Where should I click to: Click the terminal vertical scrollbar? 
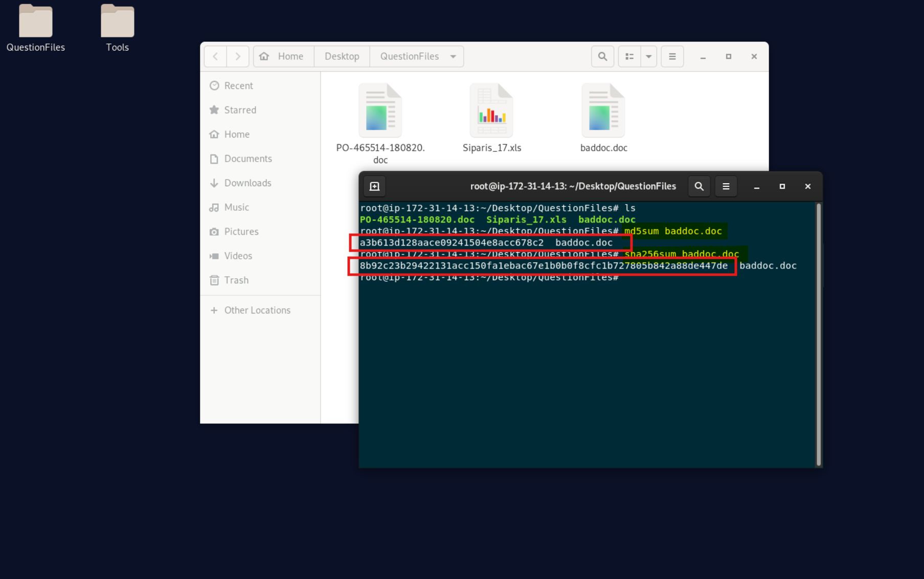(818, 335)
